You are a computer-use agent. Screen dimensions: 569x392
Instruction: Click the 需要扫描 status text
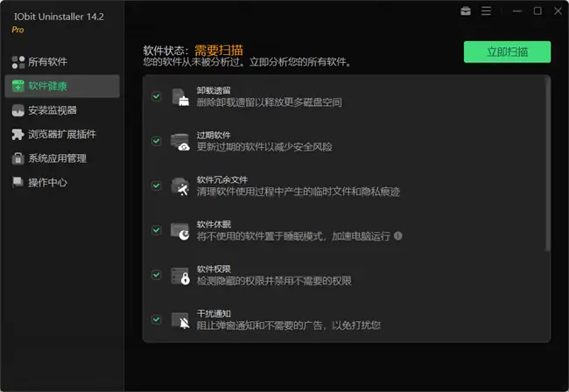point(219,51)
